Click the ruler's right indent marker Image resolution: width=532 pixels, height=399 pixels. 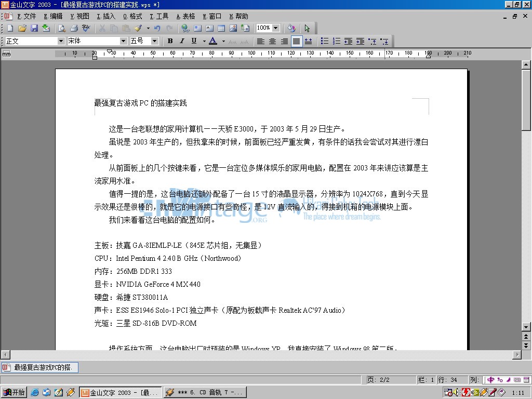click(x=428, y=56)
